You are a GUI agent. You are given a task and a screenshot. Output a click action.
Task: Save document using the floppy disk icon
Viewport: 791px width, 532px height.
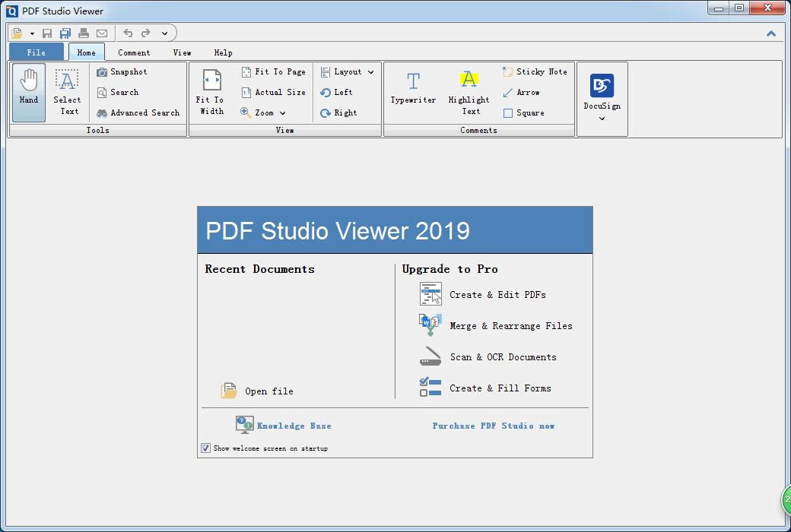47,33
